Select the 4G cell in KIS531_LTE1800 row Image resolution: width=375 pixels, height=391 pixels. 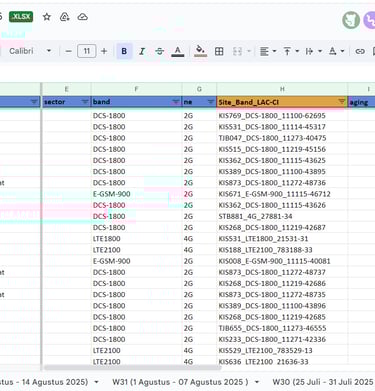(199, 239)
